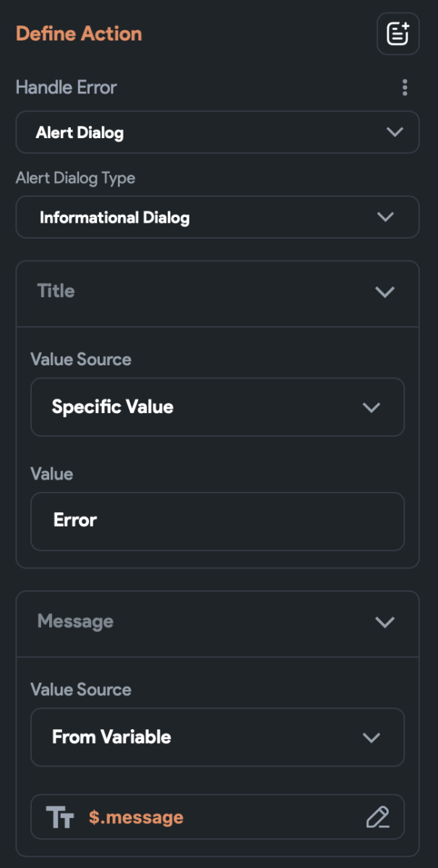Collapse the Title section using its chevron
Viewport: 438px width, 868px height.
[385, 292]
